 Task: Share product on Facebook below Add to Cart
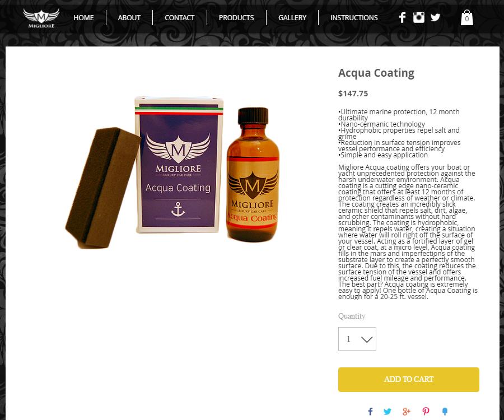point(370,412)
